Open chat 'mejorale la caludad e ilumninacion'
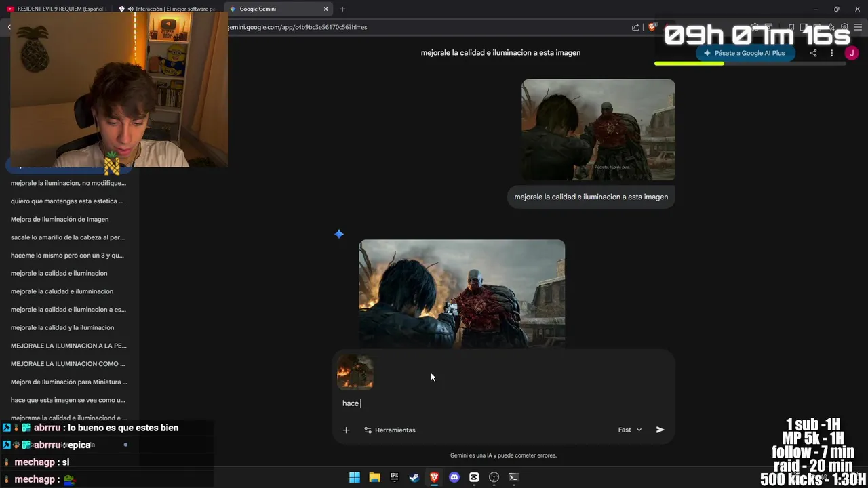This screenshot has width=868, height=488. click(x=62, y=291)
